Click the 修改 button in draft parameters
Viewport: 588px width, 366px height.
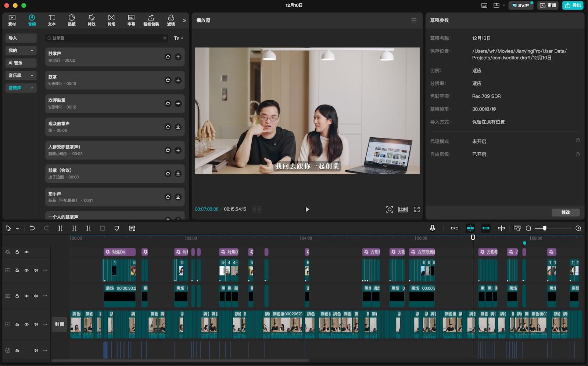tap(565, 213)
